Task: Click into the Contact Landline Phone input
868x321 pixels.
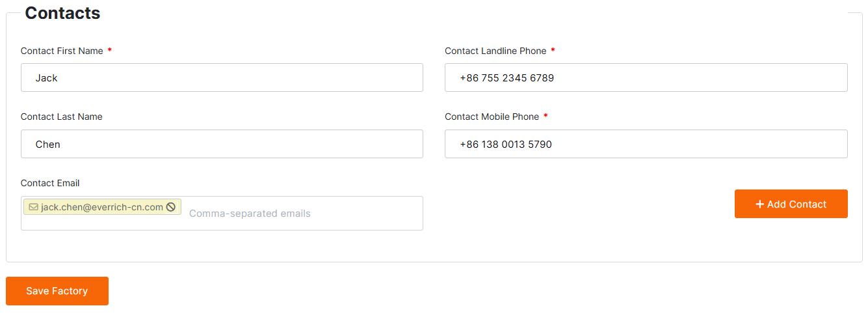Action: pos(646,77)
